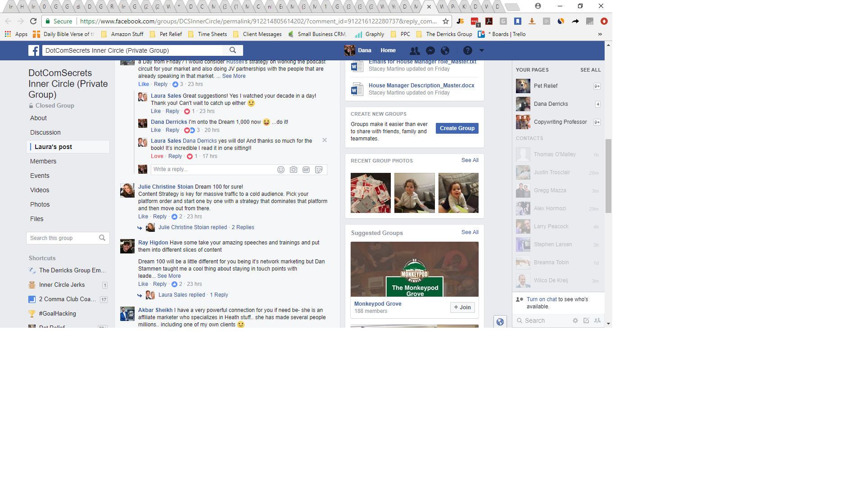Open notifications globe icon in header
Viewport: 868px width, 488px height.
click(x=445, y=50)
